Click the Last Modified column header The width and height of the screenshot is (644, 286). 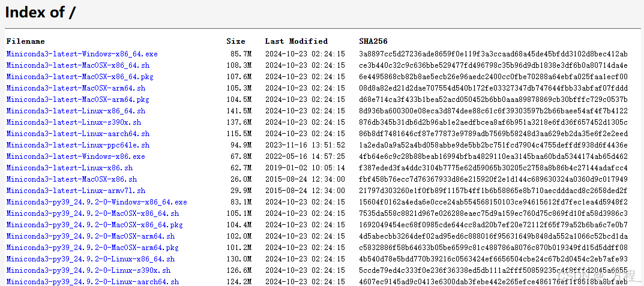point(296,41)
